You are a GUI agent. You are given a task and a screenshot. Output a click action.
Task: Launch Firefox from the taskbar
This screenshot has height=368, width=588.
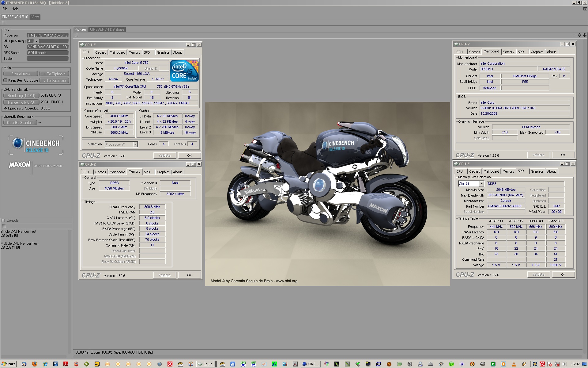pos(34,364)
